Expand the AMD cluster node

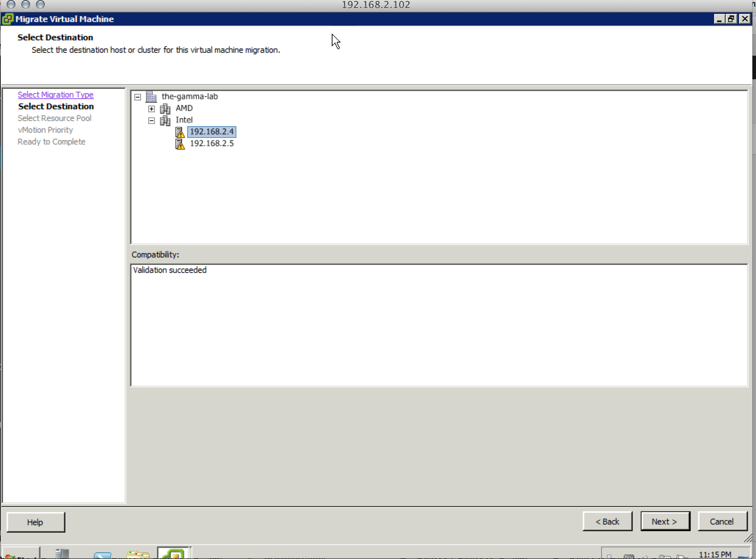(152, 109)
